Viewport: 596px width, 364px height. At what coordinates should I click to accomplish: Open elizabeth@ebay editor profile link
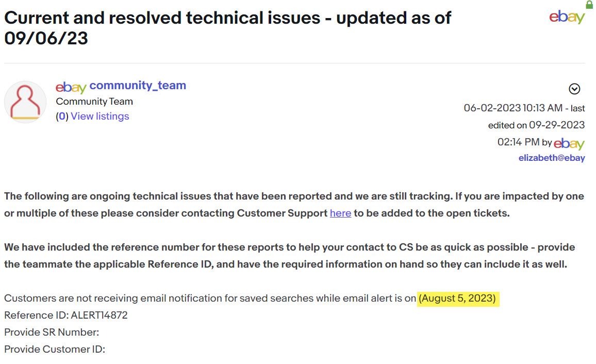point(552,158)
